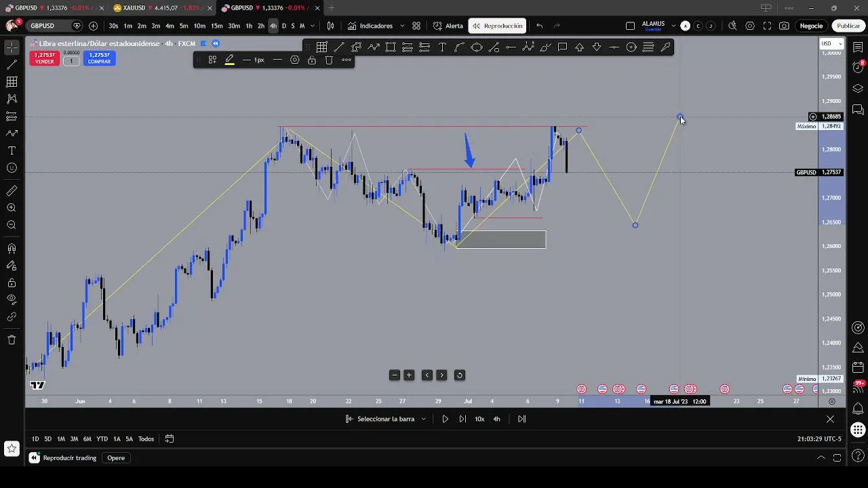Image resolution: width=868 pixels, height=488 pixels.
Task: Open favorites star in the bottom left corner
Action: 12,448
